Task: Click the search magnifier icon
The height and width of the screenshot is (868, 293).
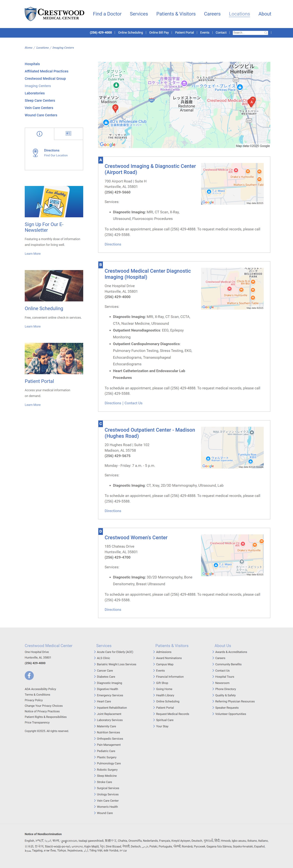Action: tap(266, 33)
